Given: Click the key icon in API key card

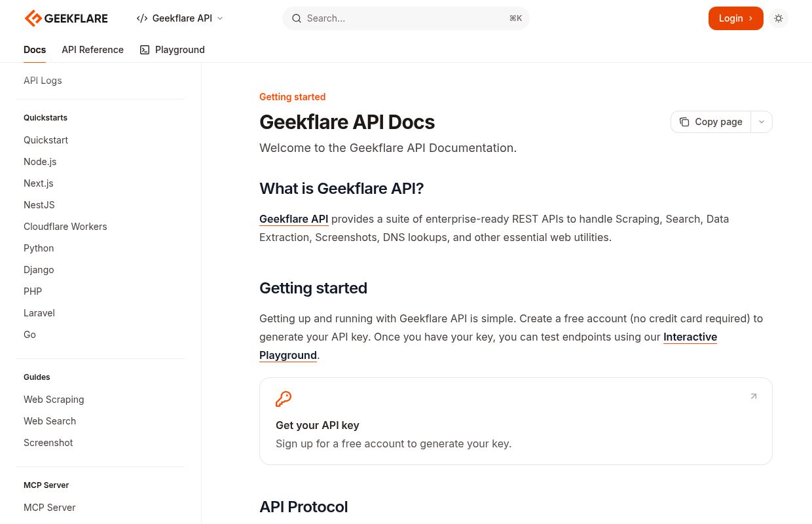Looking at the screenshot, I should tap(284, 399).
